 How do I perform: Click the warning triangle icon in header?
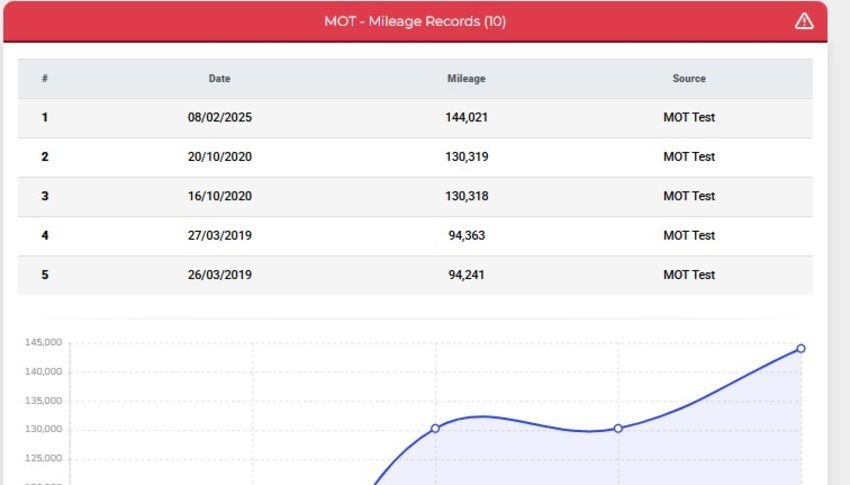pos(804,21)
